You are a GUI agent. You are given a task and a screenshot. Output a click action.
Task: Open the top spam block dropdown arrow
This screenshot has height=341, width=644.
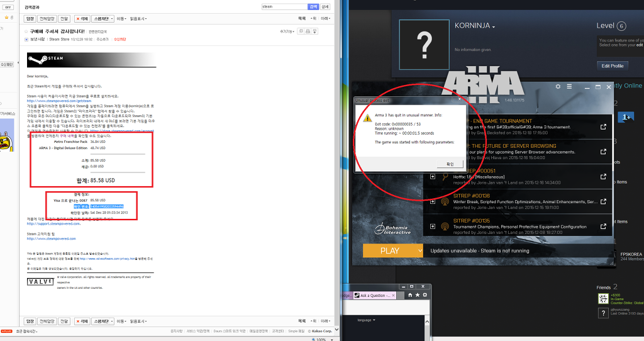click(112, 19)
